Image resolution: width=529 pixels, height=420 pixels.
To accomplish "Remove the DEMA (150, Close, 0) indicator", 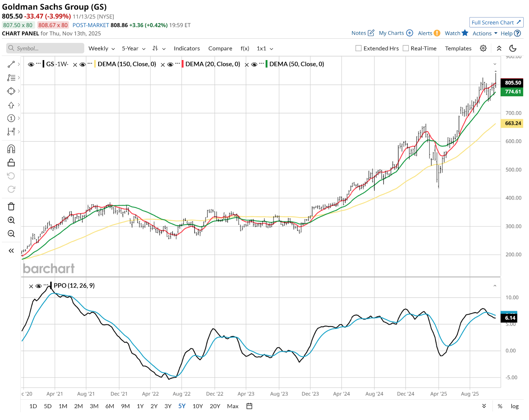I will tap(163, 65).
